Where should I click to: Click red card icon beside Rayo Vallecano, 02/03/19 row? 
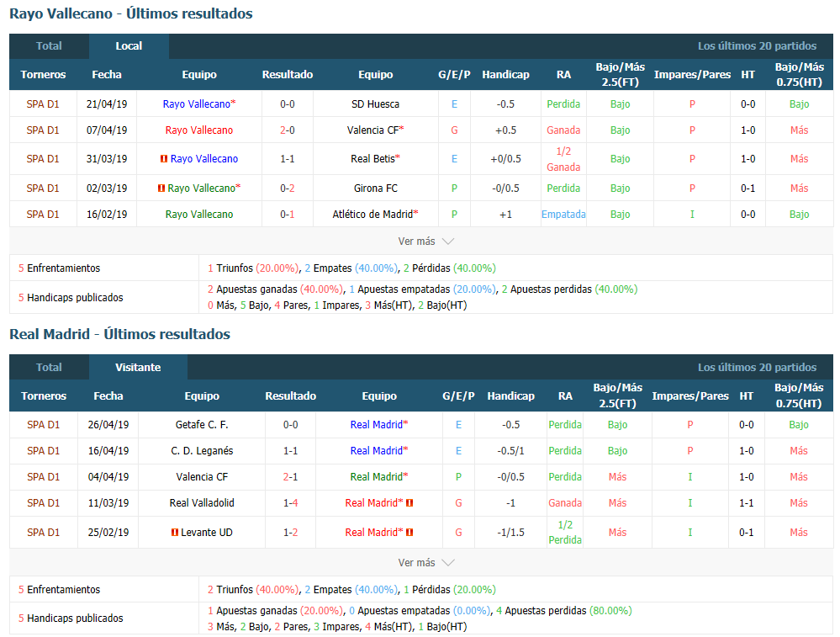pos(161,188)
